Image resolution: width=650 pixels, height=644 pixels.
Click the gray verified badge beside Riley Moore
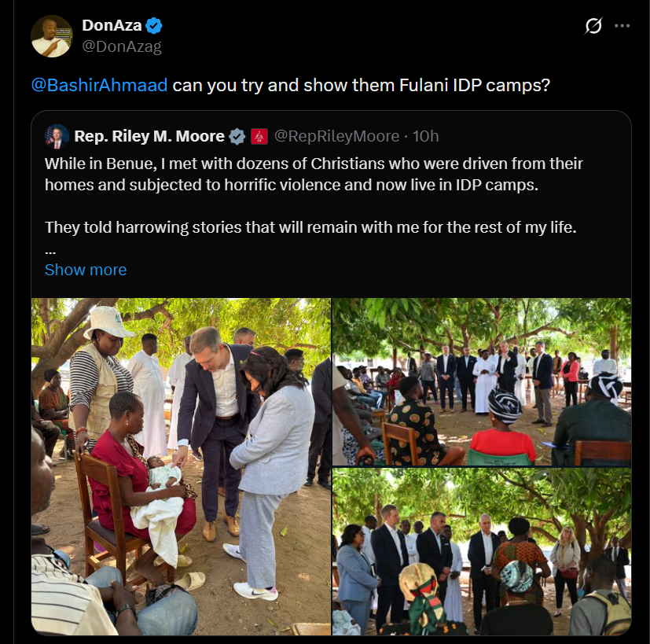tap(237, 137)
